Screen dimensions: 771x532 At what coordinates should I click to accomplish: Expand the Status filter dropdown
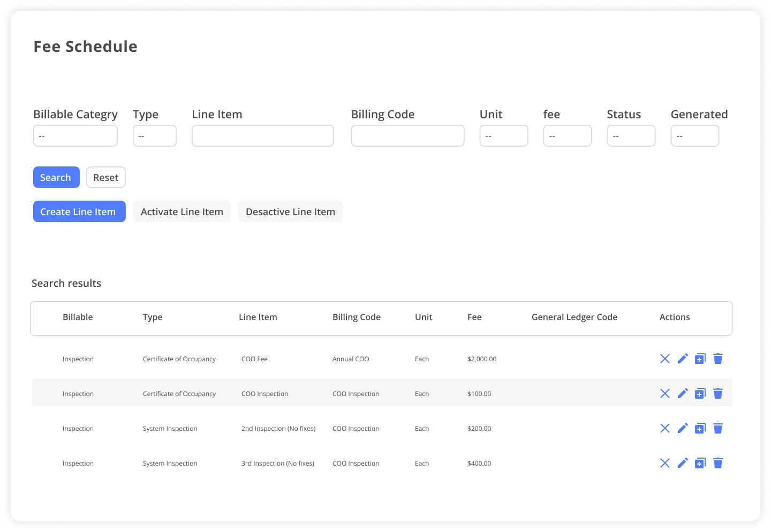coord(631,136)
